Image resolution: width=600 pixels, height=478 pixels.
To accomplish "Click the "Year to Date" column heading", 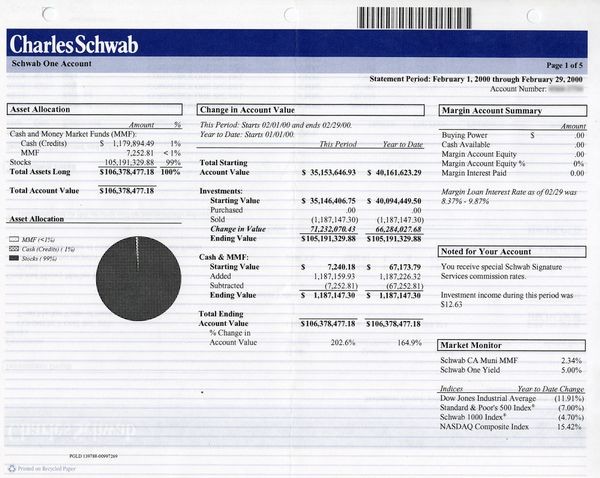I will 403,144.
